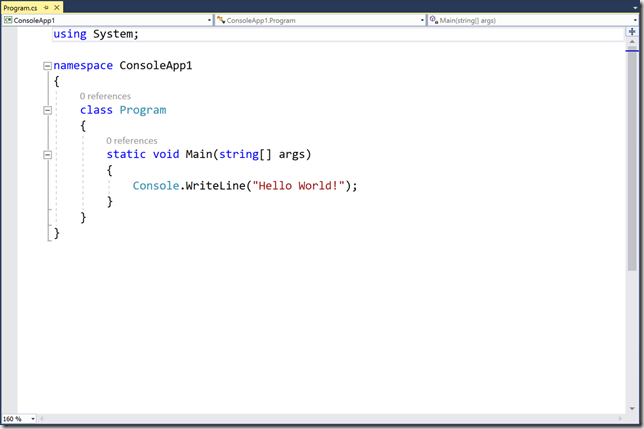Click the vertical scrollbar track
644x429 pixels.
point(632,330)
